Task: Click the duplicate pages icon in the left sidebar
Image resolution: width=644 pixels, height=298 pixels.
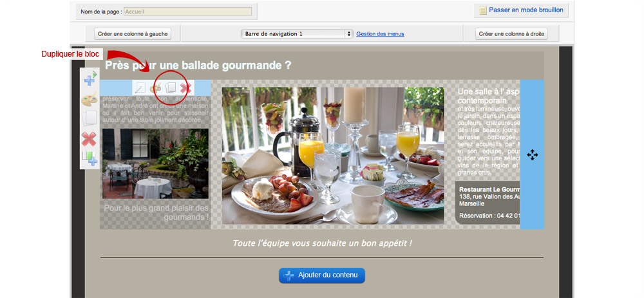Action: [x=89, y=118]
